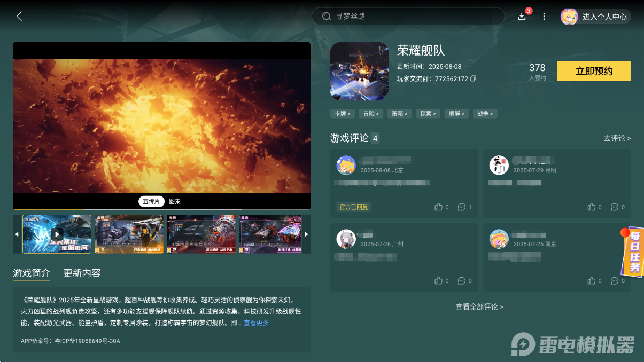Open 查看全部评论 to see all comments
Viewport: 644px width, 362px height.
point(480,306)
